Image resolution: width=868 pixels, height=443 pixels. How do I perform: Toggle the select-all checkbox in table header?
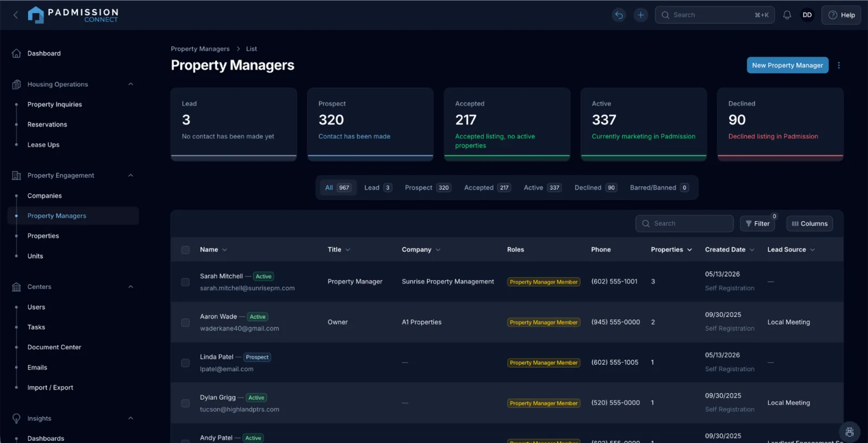(186, 250)
